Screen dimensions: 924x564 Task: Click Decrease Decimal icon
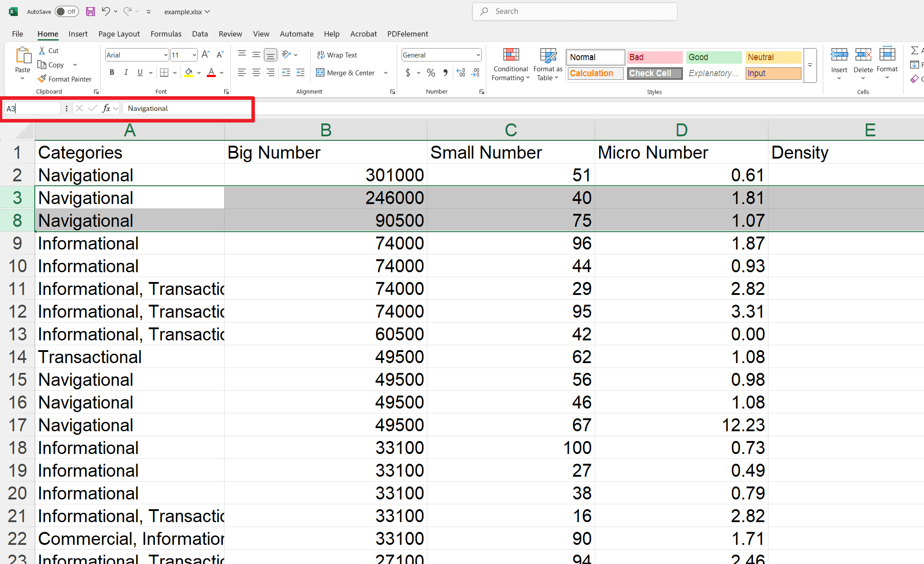tap(476, 73)
